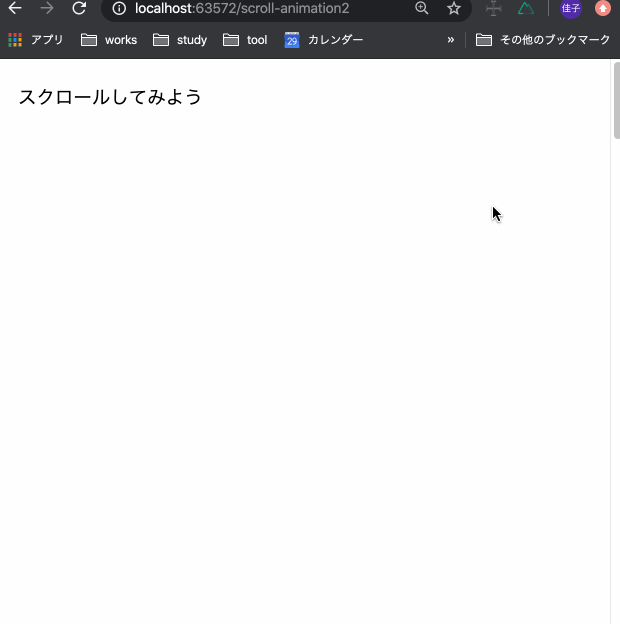This screenshot has height=624, width=620.
Task: Go back to the previous page
Action: click(15, 8)
